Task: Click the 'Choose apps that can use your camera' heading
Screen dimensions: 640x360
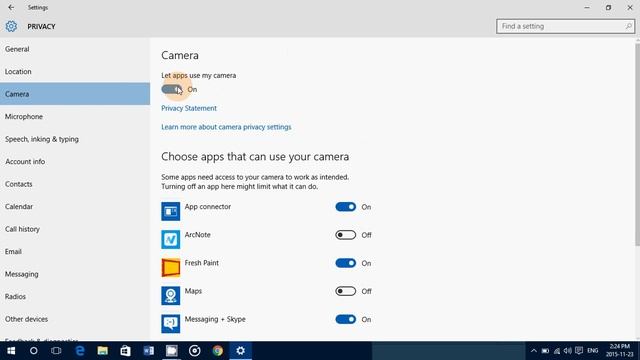Action: (255, 157)
